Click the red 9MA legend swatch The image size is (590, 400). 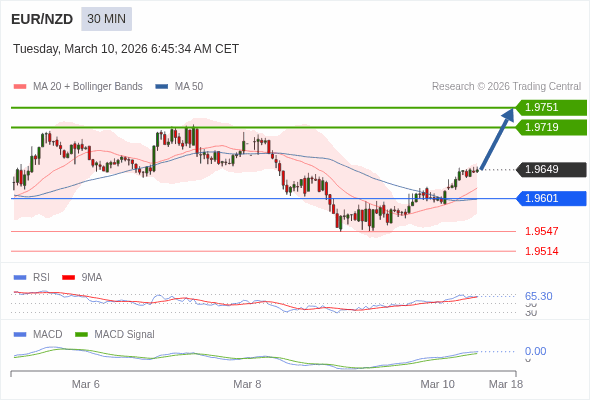68,278
